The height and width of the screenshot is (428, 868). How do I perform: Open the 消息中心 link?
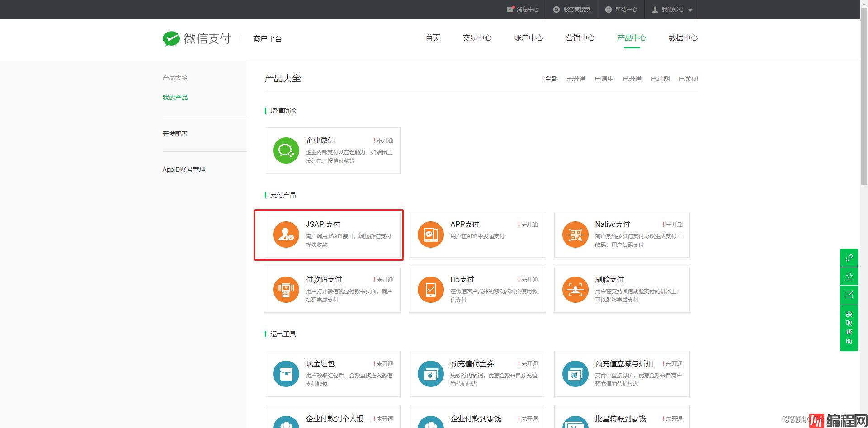[x=528, y=9]
